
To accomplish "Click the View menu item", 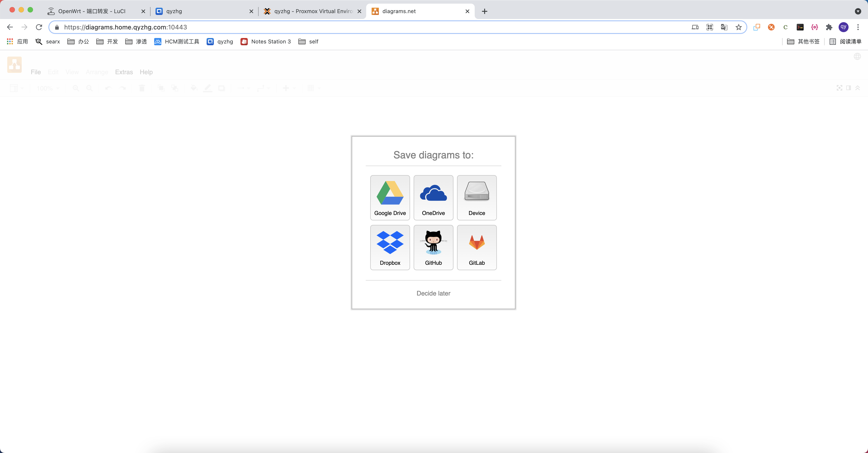I will pyautogui.click(x=72, y=71).
